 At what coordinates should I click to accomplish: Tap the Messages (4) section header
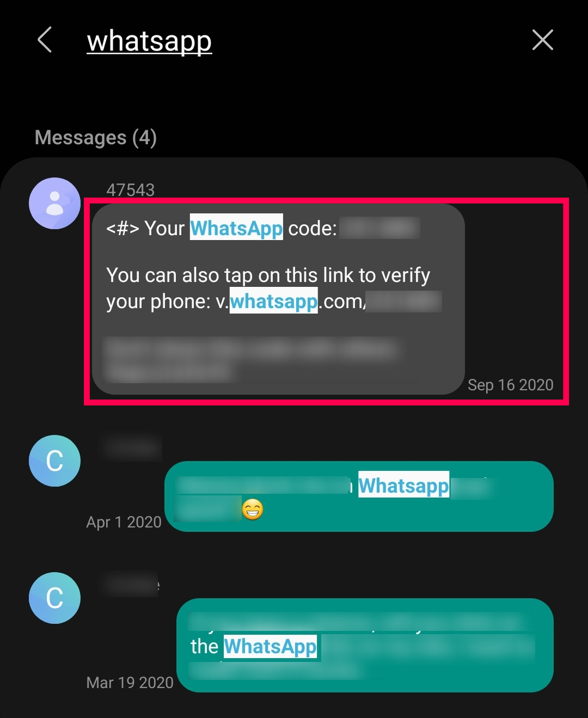coord(96,138)
